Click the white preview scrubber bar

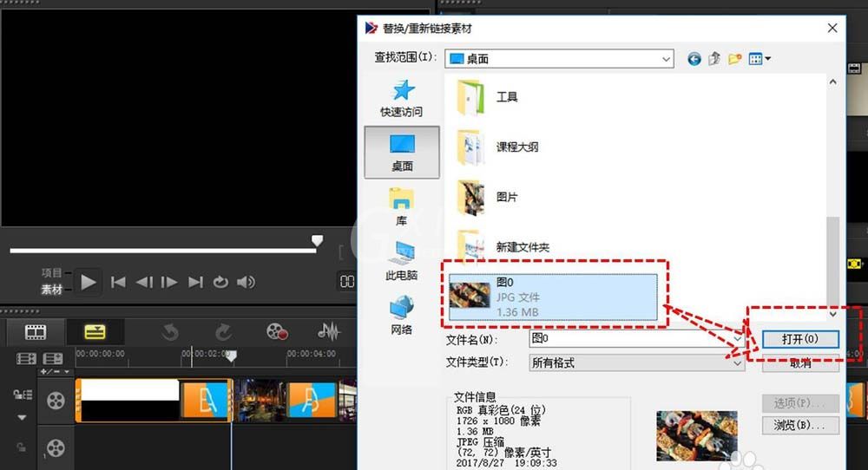click(163, 251)
